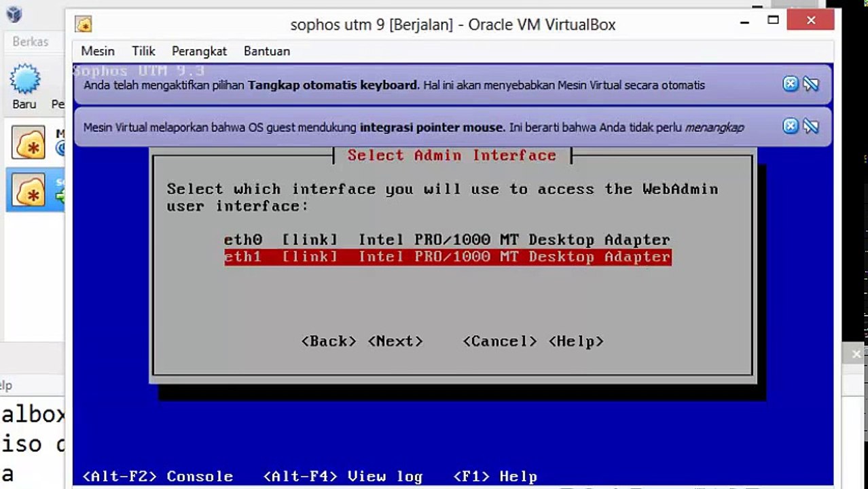Screen dimensions: 868x489
Task: Click the VirtualBox Manager cube icon
Action: click(x=14, y=14)
